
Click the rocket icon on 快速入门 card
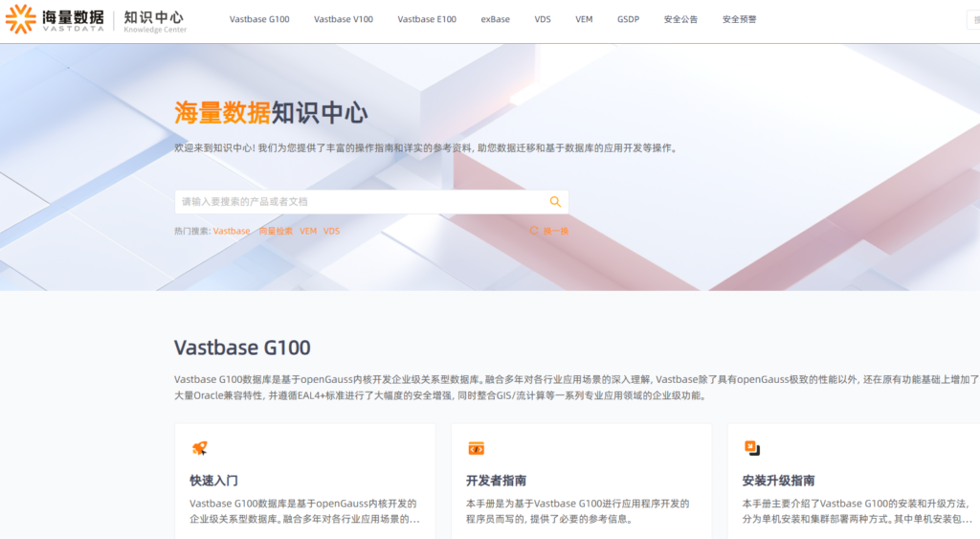pos(199,448)
